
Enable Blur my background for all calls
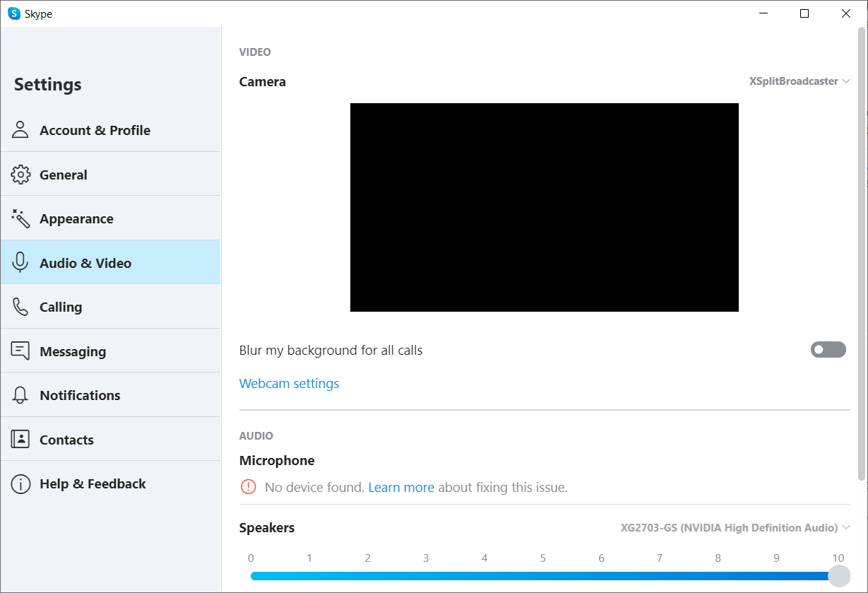click(x=828, y=350)
